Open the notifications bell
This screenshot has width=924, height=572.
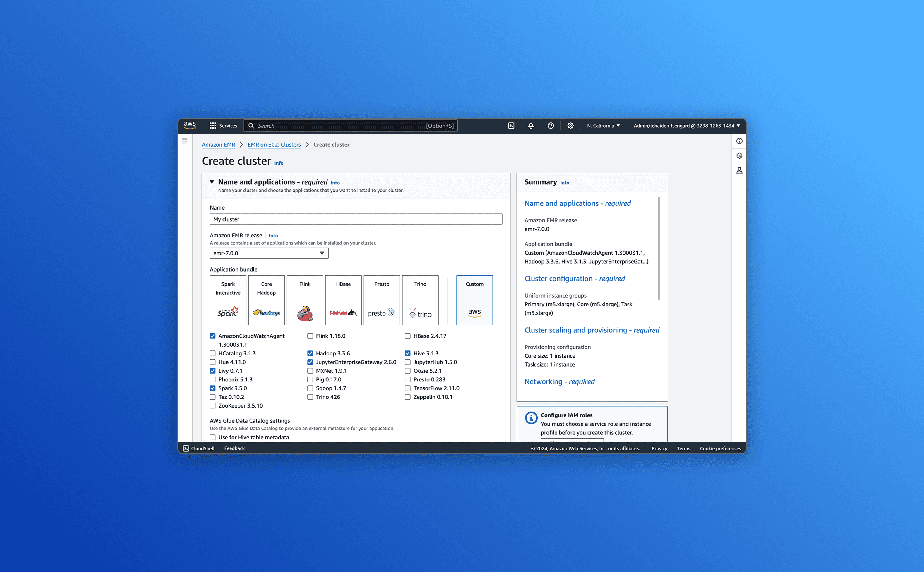pos(531,126)
